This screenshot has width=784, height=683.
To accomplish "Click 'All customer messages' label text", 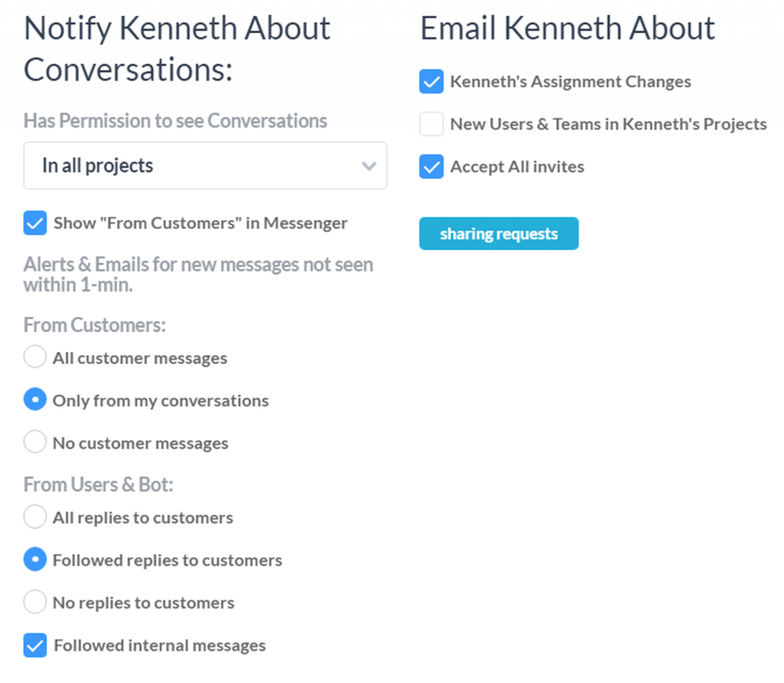I will (x=140, y=358).
